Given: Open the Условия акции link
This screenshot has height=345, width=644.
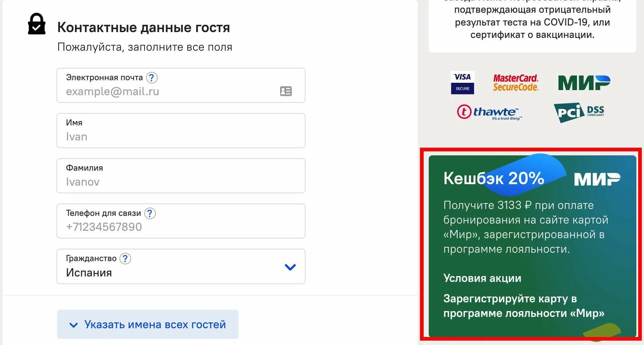Looking at the screenshot, I should tap(482, 278).
